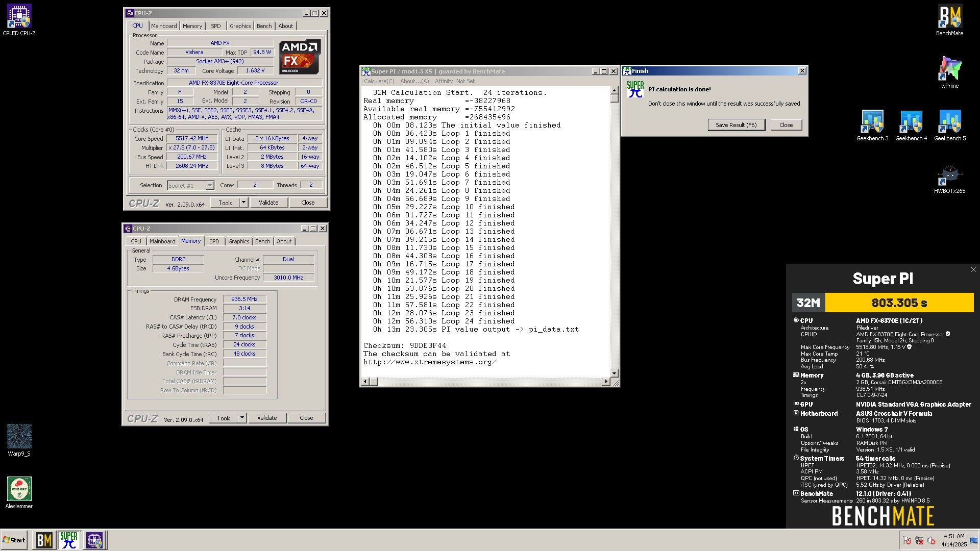Screen dimensions: 980x551
Task: Expand Tools dropdown arrow in top CPU-Z
Action: (x=243, y=203)
